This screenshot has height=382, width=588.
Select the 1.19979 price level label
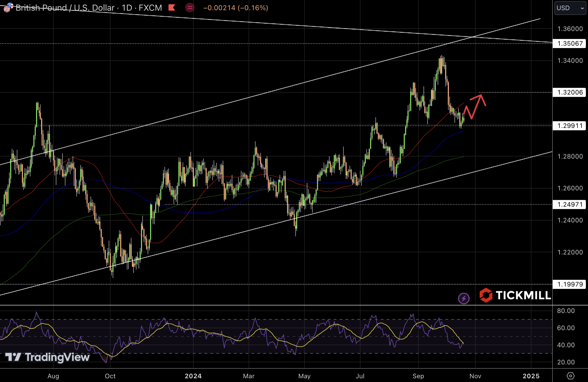pos(570,284)
